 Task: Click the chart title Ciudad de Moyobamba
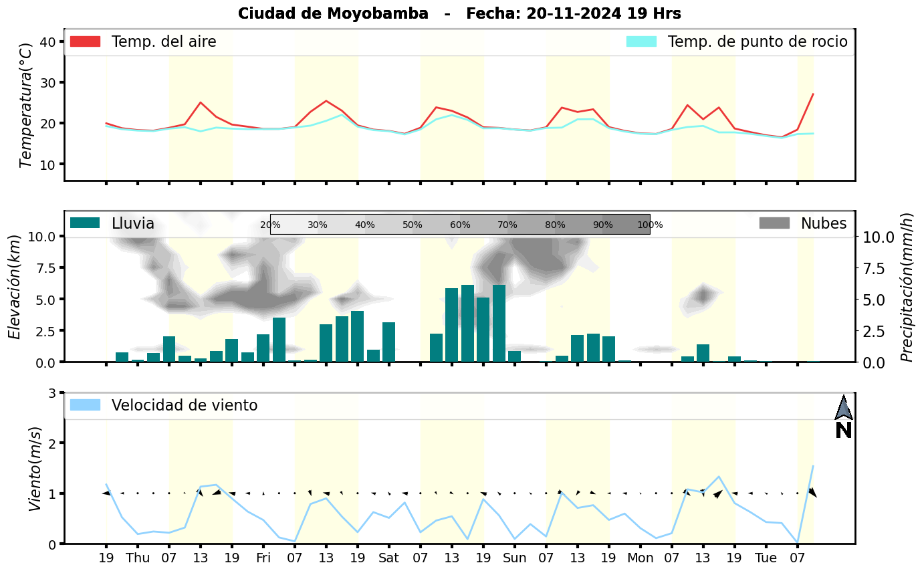click(x=333, y=13)
